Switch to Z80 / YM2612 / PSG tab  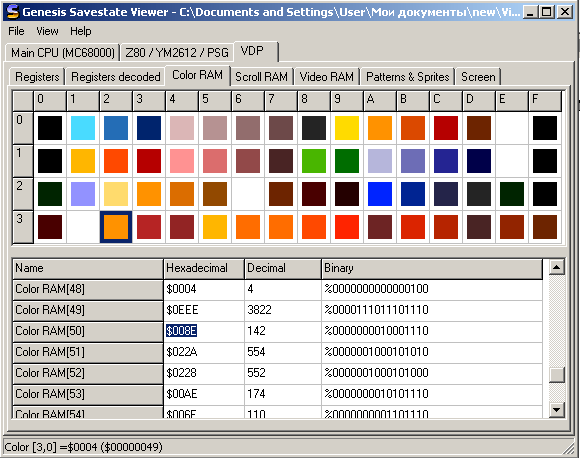click(x=177, y=53)
